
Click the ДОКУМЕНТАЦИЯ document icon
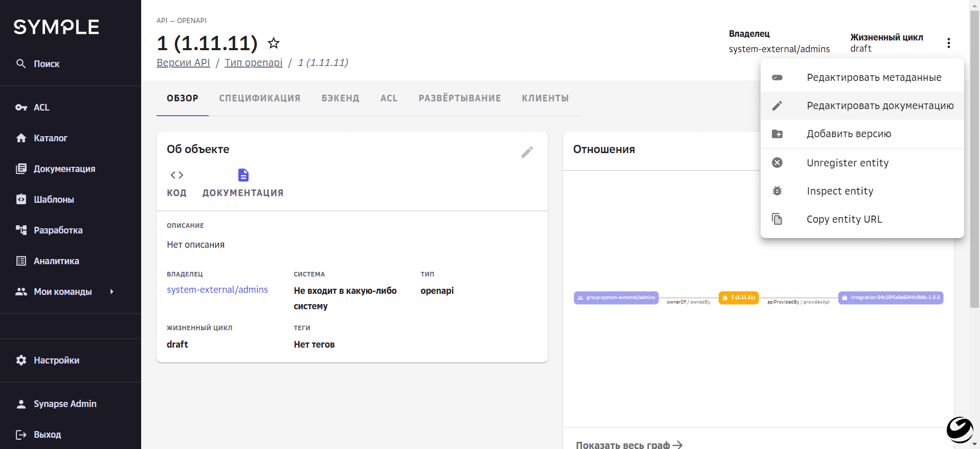243,175
